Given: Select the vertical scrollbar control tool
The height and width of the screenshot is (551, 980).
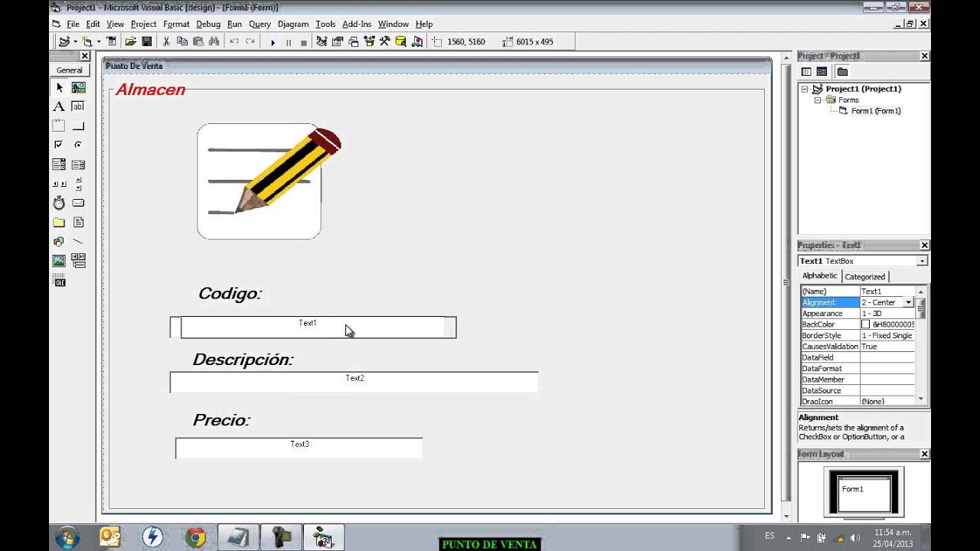Looking at the screenshot, I should 78,184.
